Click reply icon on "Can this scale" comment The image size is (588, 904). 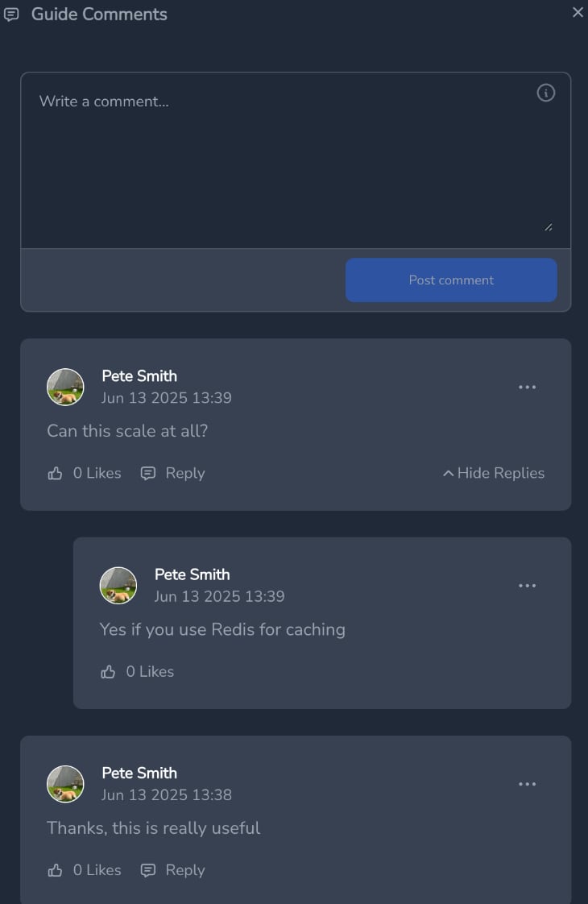148,473
